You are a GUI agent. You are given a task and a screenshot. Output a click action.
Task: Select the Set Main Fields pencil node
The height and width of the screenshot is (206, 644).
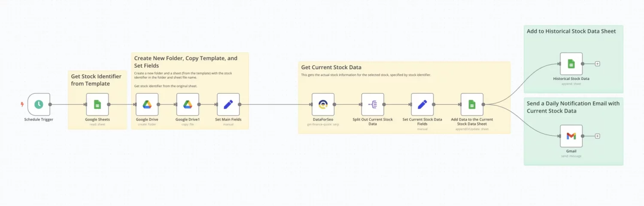tap(228, 104)
